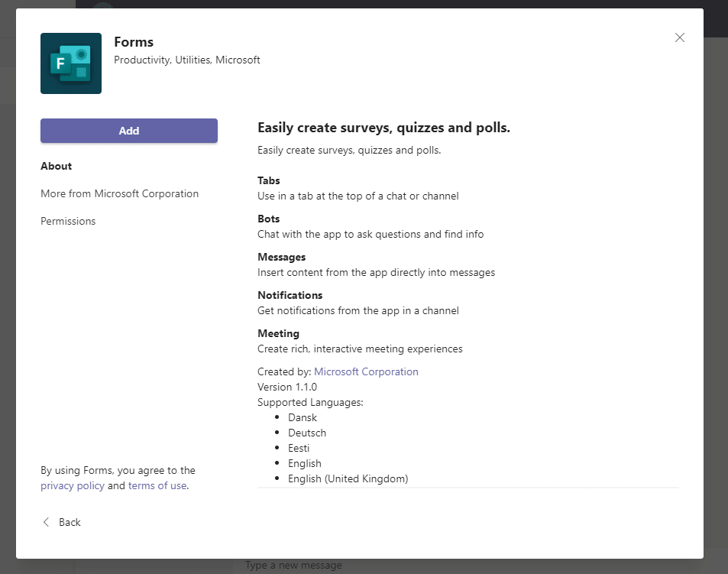
Task: Switch to the Permissions section
Action: pos(68,221)
